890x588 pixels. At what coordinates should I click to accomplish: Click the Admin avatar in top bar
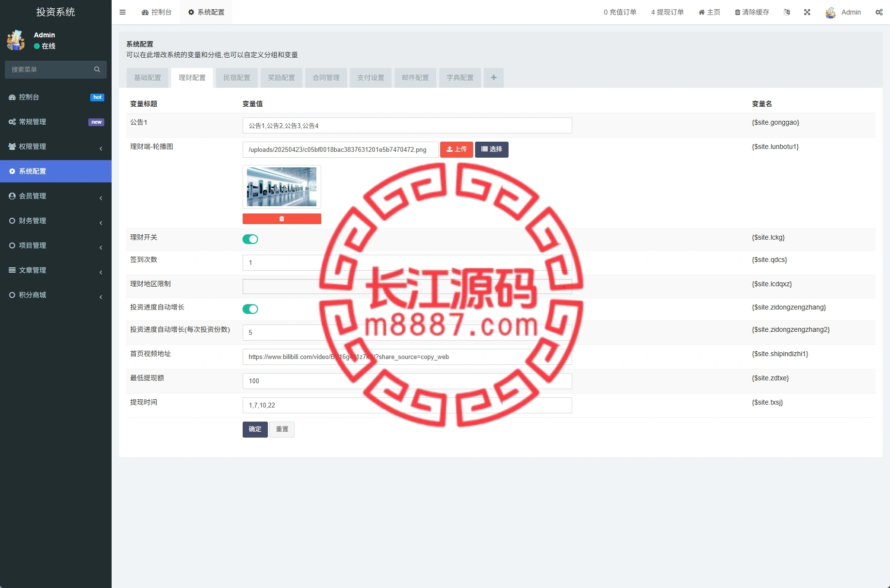click(830, 13)
